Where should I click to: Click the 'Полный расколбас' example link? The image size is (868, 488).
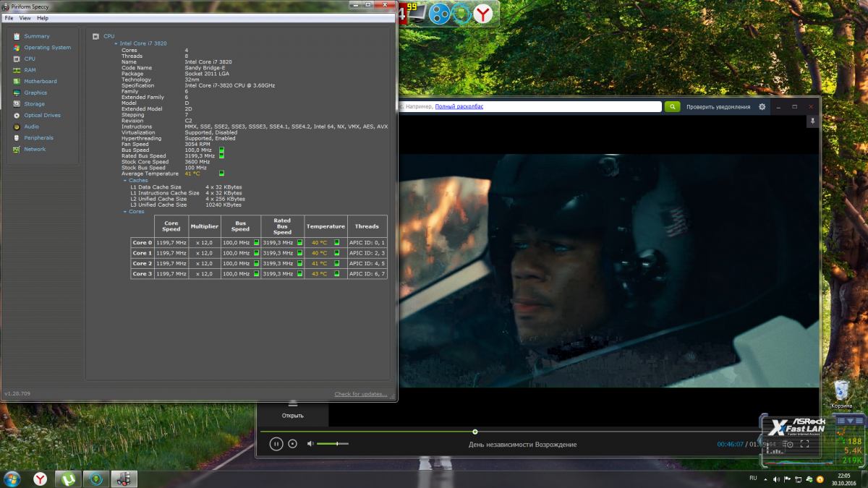[x=459, y=107]
